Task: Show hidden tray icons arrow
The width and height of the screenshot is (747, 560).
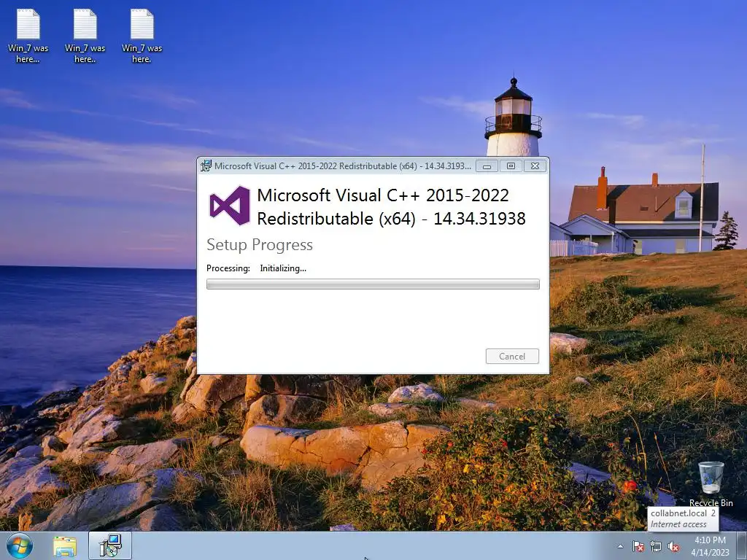Action: pos(620,546)
